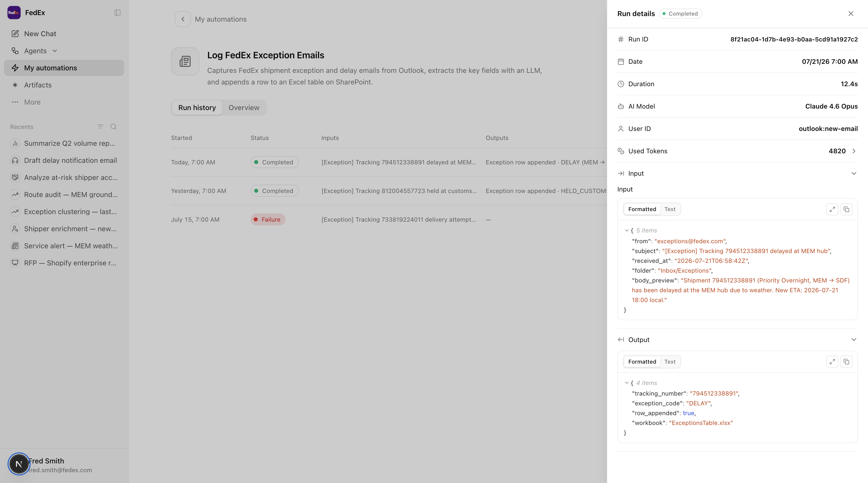
Task: Open recent Shipper enrichment chat
Action: pos(64,229)
